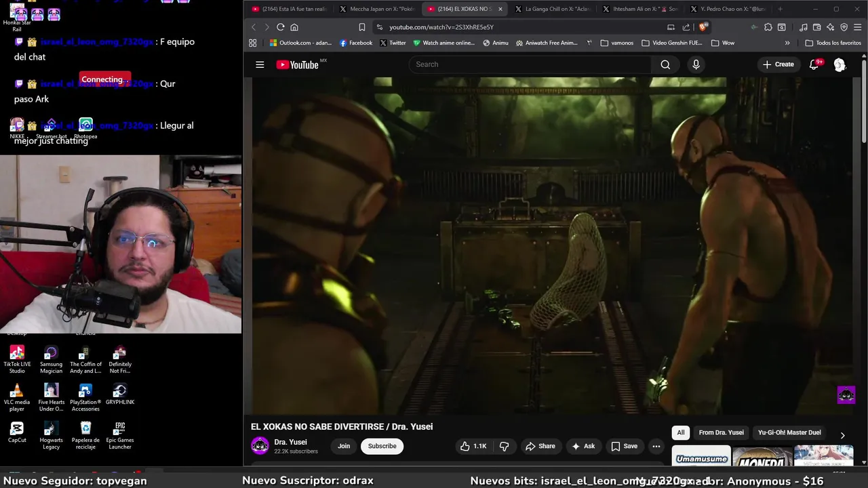Image resolution: width=868 pixels, height=488 pixels.
Task: Open the Epic Games Launcher desktop icon
Action: click(x=120, y=435)
